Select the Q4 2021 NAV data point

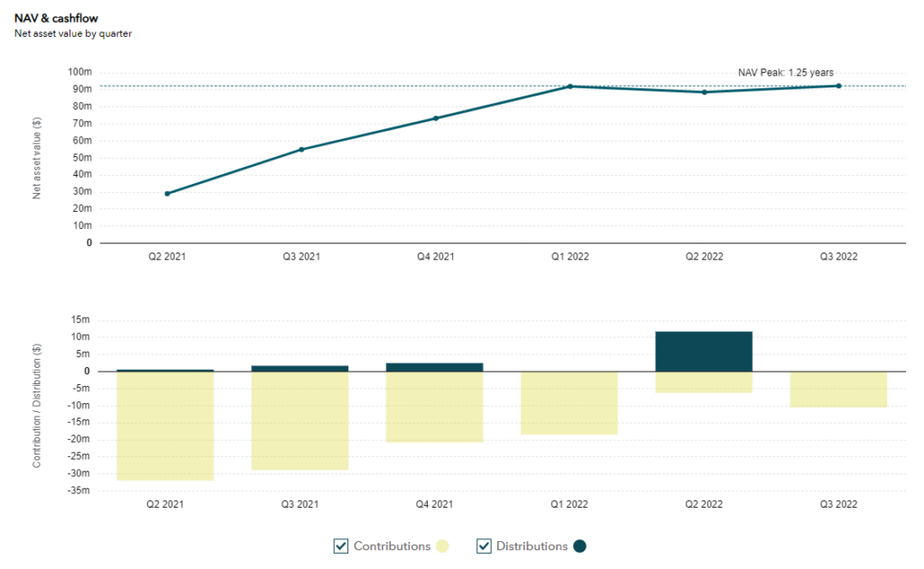435,117
